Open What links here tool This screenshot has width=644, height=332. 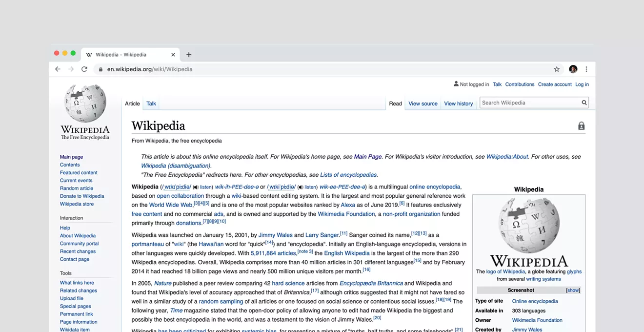point(77,283)
